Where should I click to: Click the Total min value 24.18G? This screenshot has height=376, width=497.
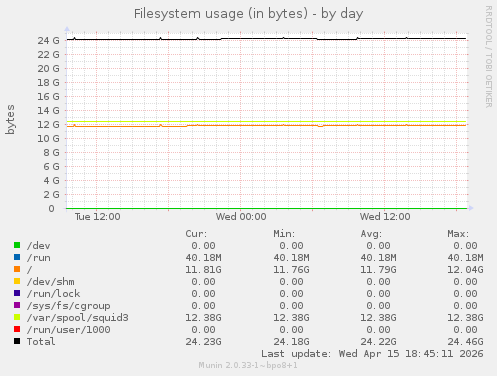291,342
